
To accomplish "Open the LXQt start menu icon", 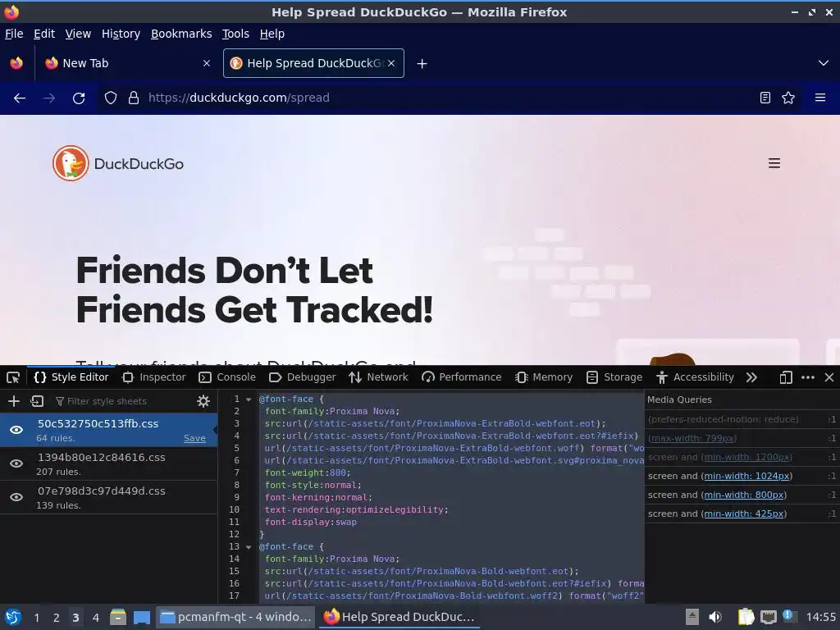I will click(x=13, y=617).
